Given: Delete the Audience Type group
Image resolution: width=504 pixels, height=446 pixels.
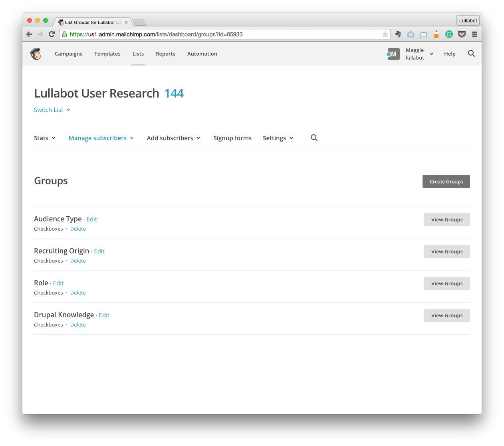Looking at the screenshot, I should click(78, 229).
